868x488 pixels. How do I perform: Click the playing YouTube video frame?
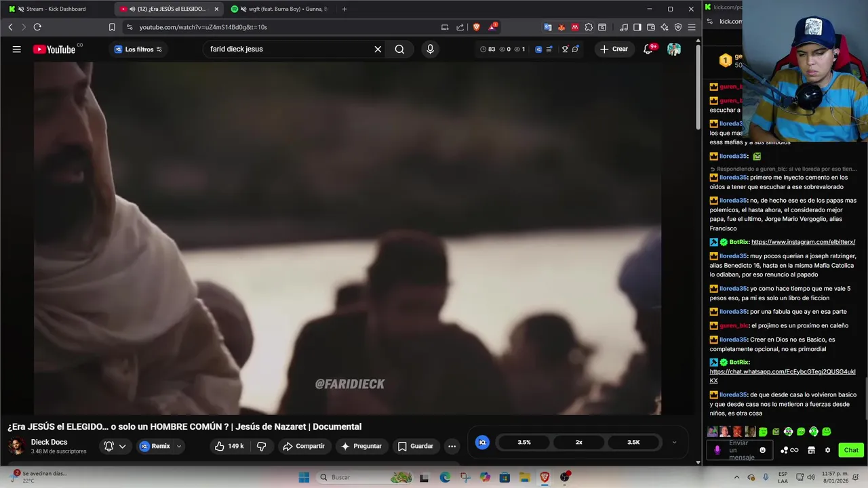(347, 238)
